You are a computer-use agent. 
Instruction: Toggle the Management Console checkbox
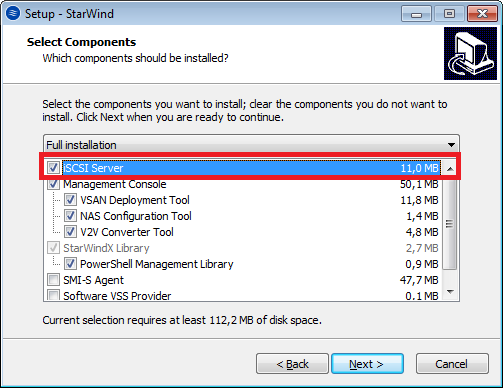(53, 184)
